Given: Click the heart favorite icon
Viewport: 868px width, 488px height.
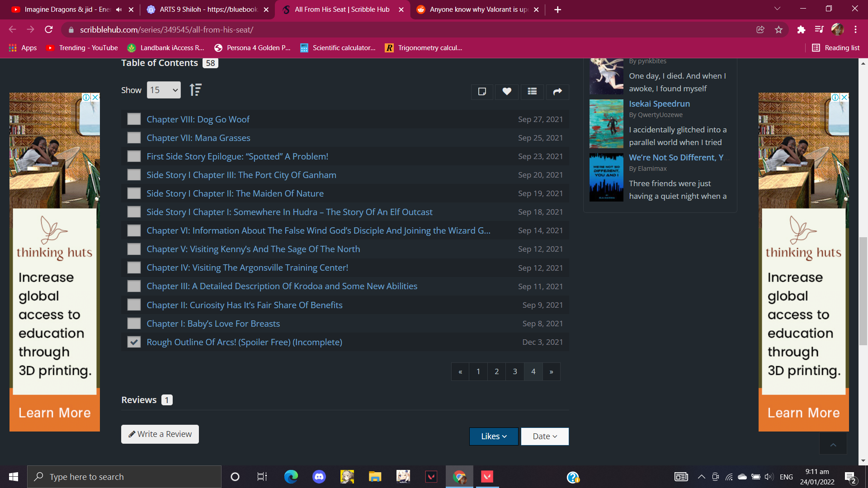Looking at the screenshot, I should tap(507, 92).
